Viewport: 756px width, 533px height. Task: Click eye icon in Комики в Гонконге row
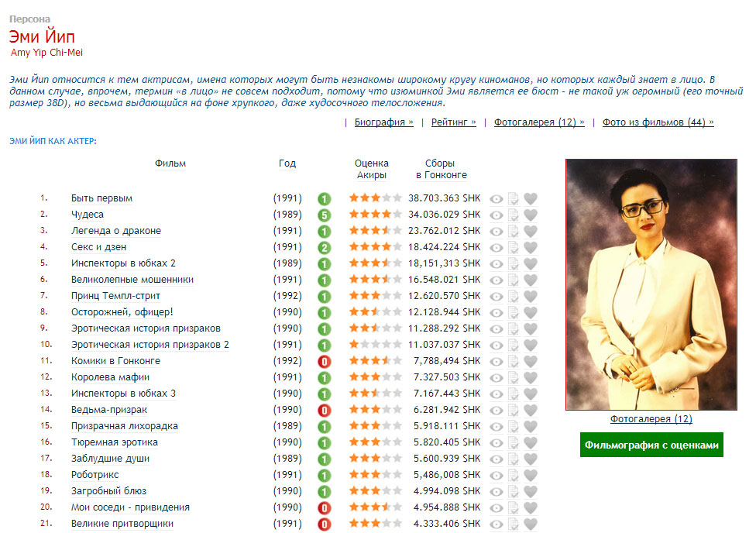496,361
